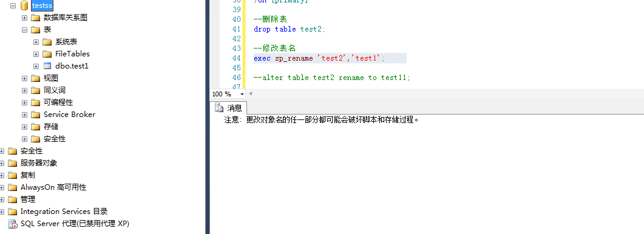This screenshot has width=644, height=234.
Task: Select the 可编程性 tree item
Action: click(x=58, y=102)
